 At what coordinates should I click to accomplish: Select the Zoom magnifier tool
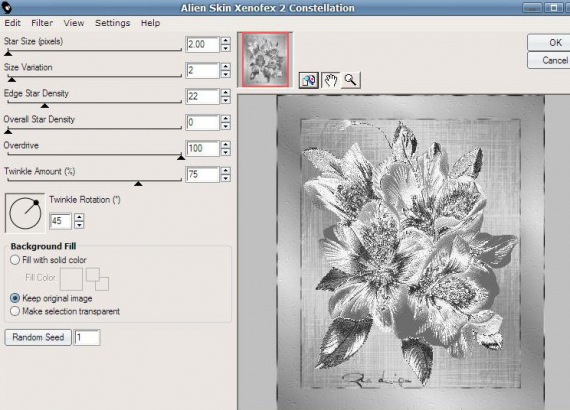(x=350, y=80)
